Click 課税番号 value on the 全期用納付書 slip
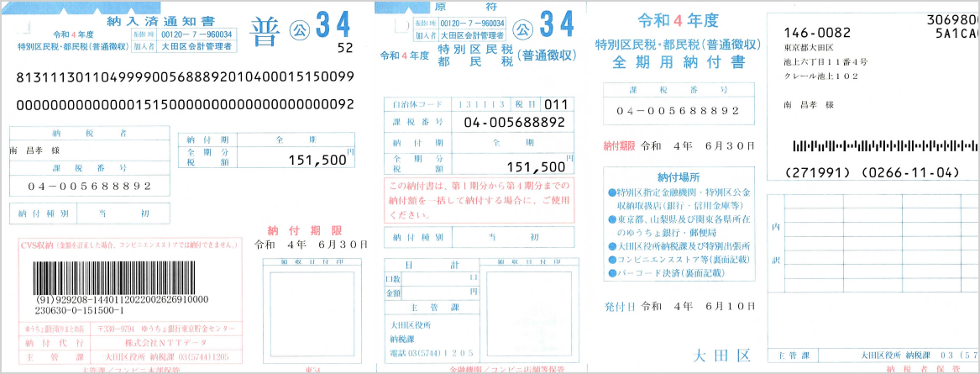The height and width of the screenshot is (374, 980). (x=678, y=111)
